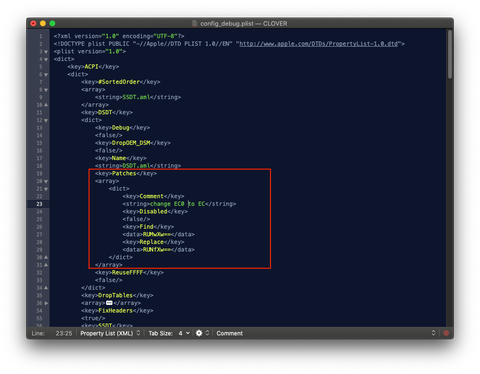Viewport: 480px width, 374px height.
Task: Click the fold end marker at line 34
Action: point(46,287)
